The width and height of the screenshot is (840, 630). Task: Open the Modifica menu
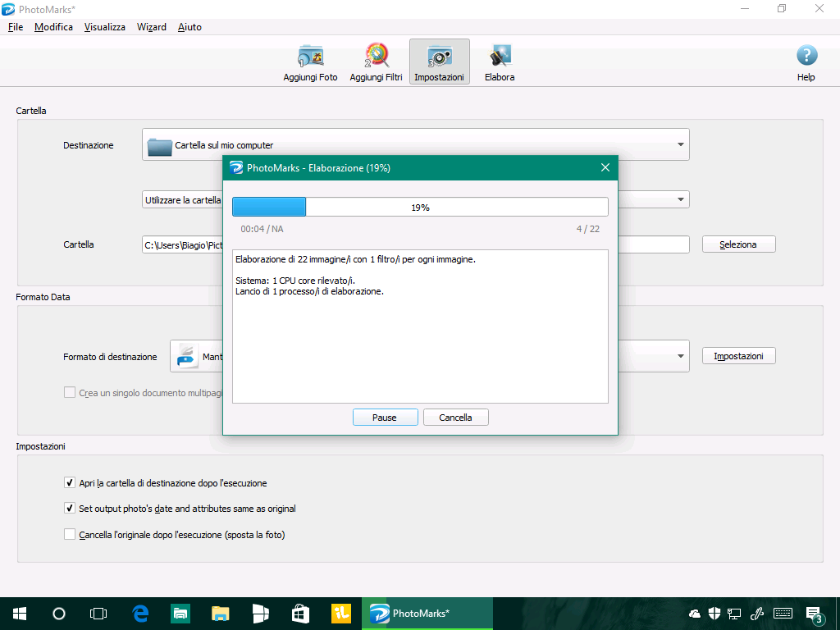coord(53,27)
